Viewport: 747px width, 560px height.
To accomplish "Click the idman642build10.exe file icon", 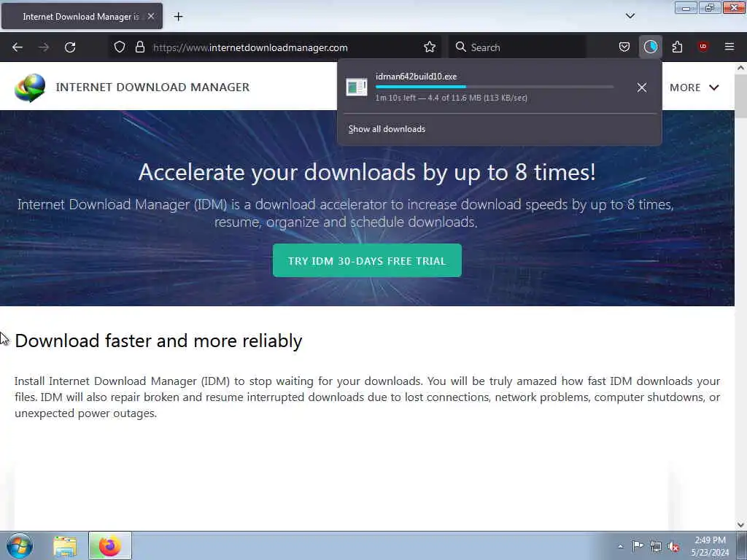I will click(x=356, y=87).
